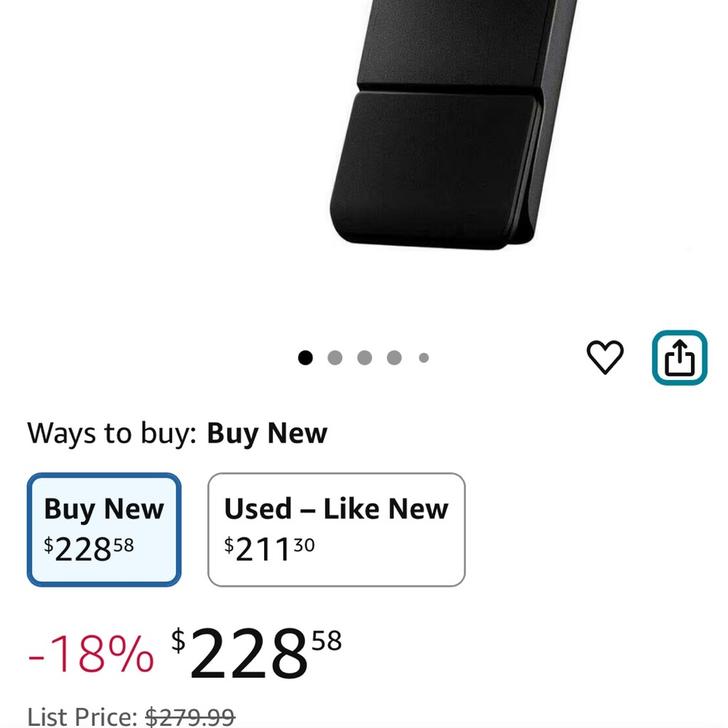This screenshot has width=728, height=728.
Task: Choose the Buy New purchase option
Action: (104, 529)
